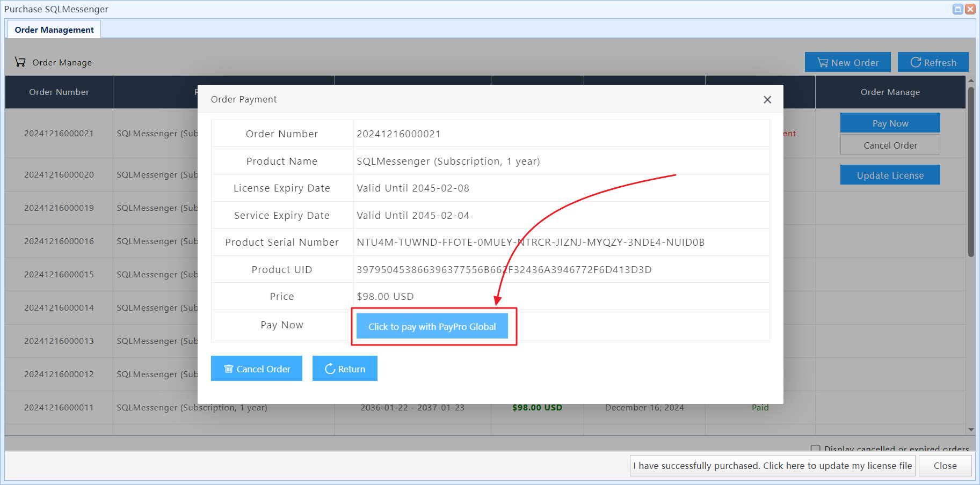
Task: Select order 20241216000011 in the table
Action: tap(59, 407)
